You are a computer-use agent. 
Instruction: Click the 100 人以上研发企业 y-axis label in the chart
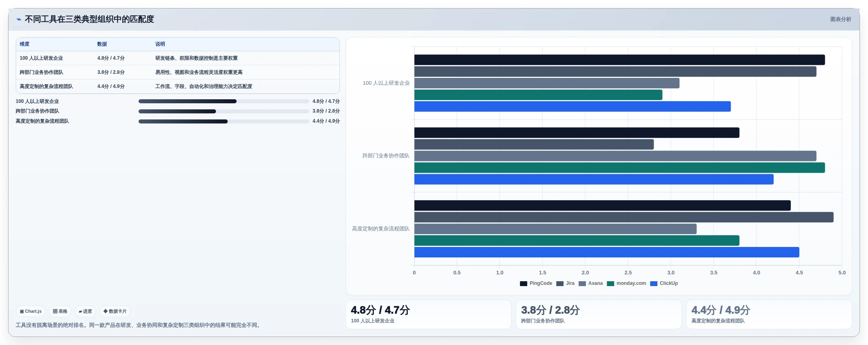tap(386, 83)
